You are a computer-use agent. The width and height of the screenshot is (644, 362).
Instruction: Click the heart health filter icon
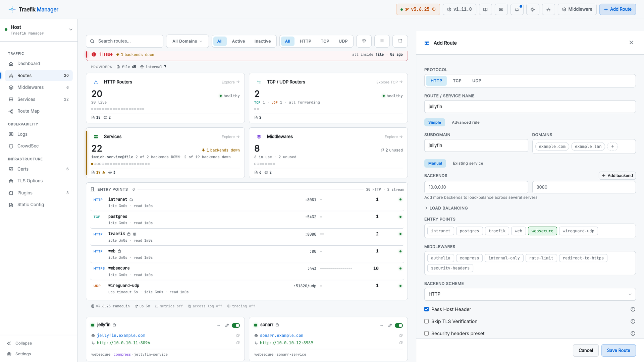364,41
